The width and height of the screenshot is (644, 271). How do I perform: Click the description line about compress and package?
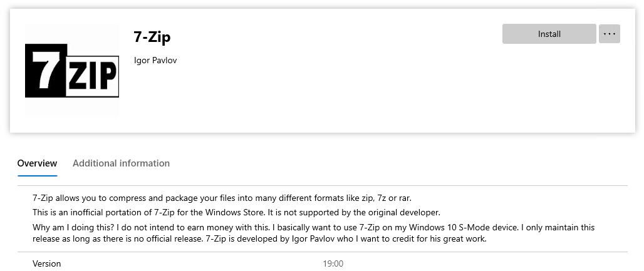click(222, 198)
